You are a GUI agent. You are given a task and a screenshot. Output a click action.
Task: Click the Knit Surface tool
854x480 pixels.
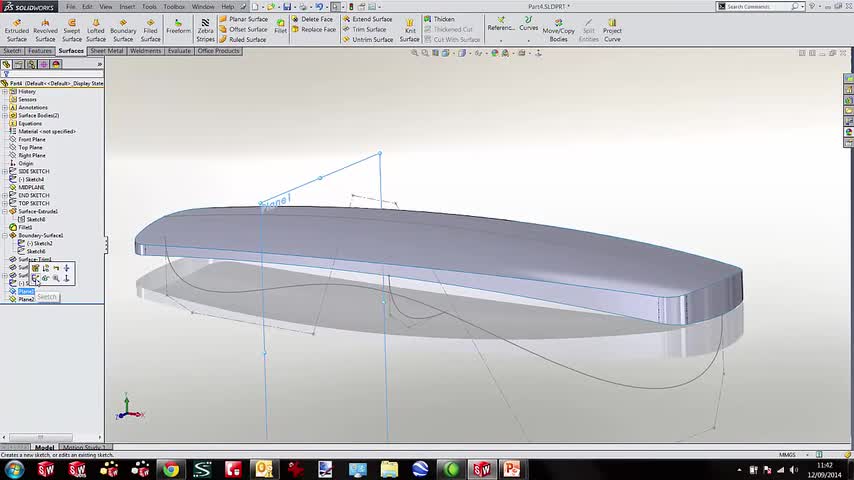(x=410, y=29)
